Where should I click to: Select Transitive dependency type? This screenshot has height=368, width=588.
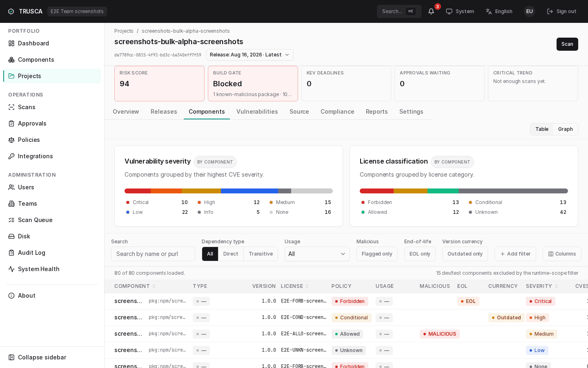coord(261,254)
